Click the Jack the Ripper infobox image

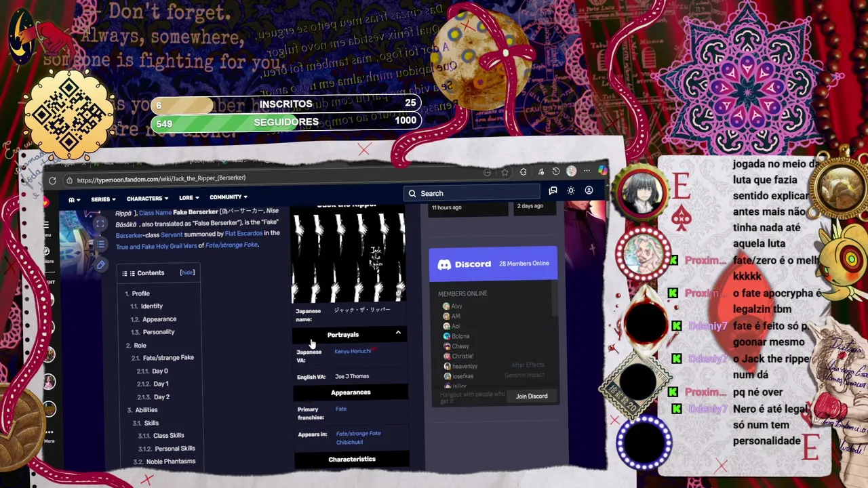pos(349,258)
